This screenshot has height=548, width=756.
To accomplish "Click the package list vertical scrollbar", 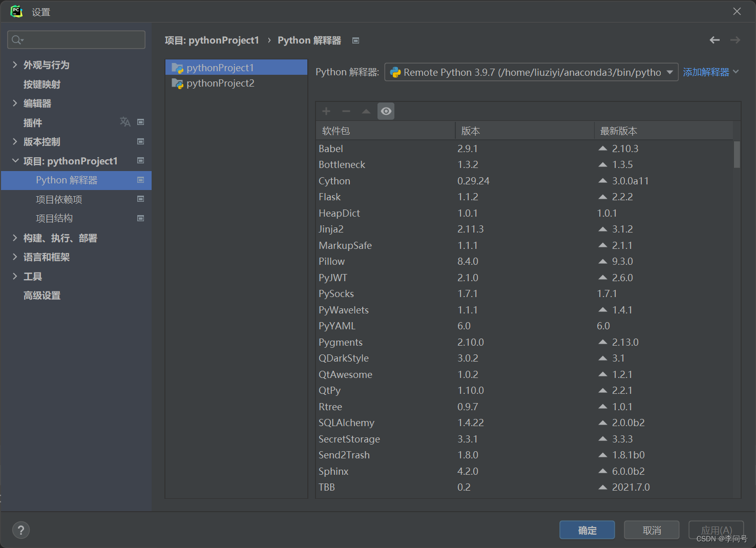I will [x=737, y=155].
